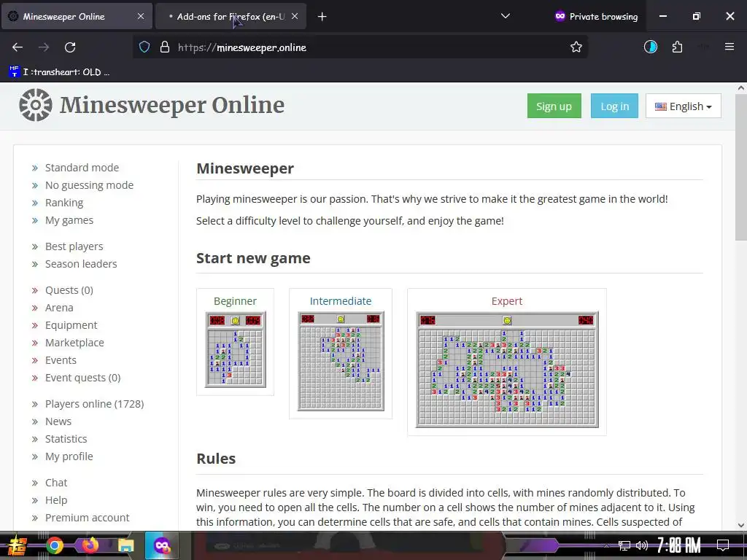Start a Beginner game
The image size is (747, 560).
click(x=235, y=301)
